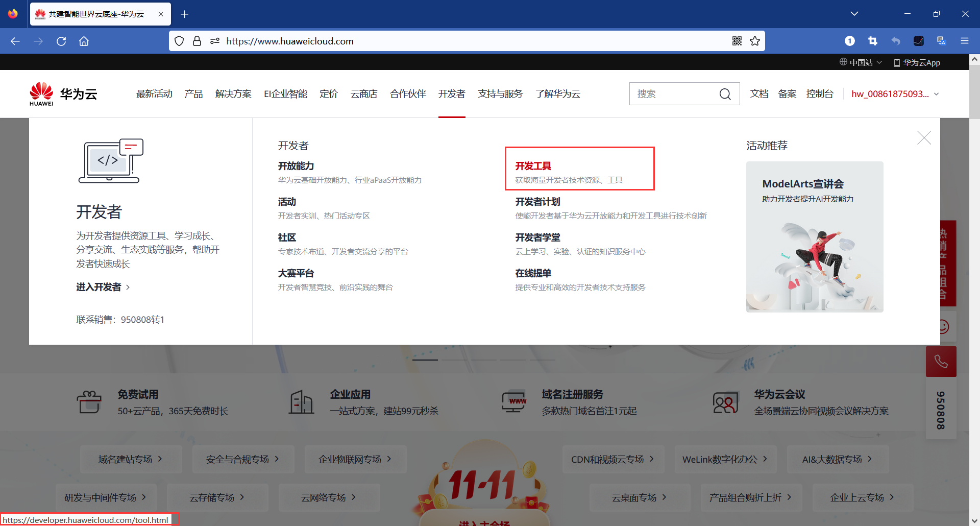
Task: Click the globe icon next to 中国站
Action: click(x=843, y=62)
